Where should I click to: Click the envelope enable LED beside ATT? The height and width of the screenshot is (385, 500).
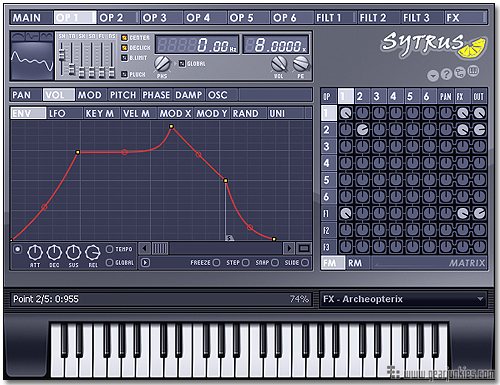coord(17,249)
